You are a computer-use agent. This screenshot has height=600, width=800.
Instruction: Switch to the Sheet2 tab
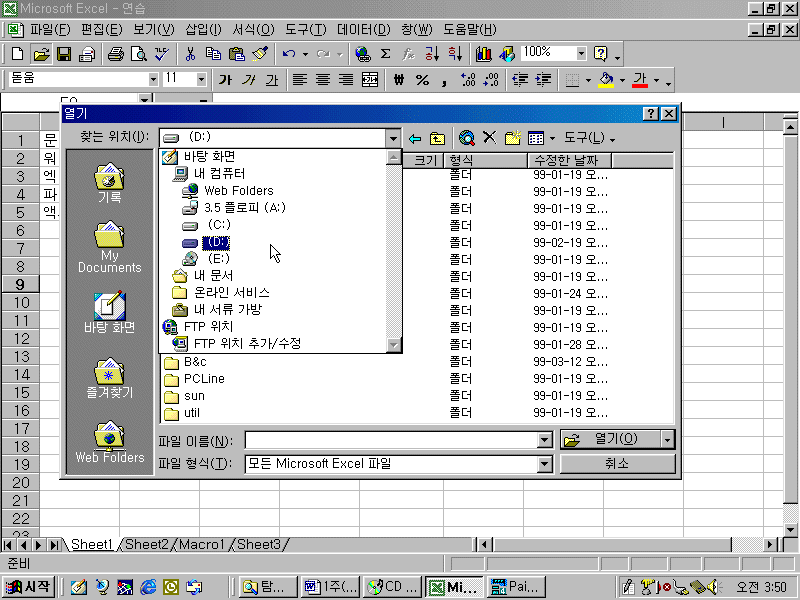(x=147, y=544)
